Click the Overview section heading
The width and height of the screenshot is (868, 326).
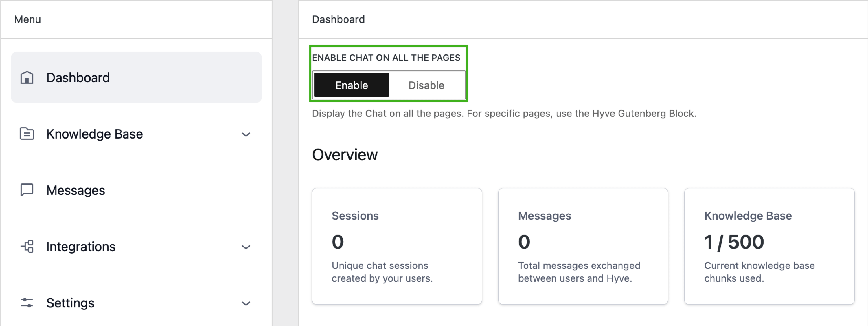pyautogui.click(x=345, y=155)
